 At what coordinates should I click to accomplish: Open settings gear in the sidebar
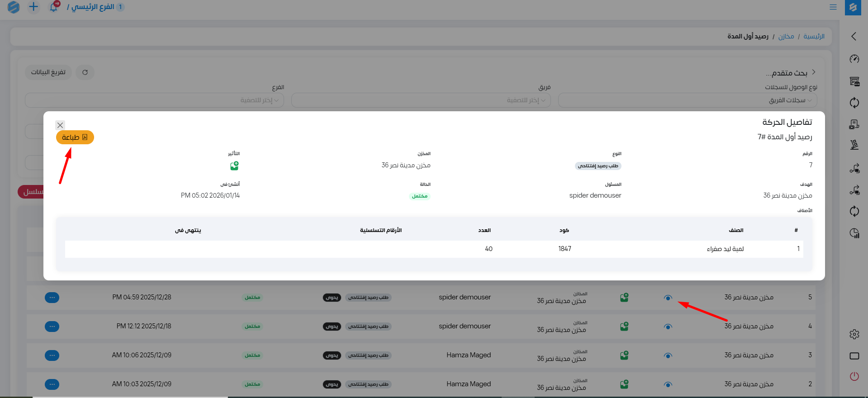[x=854, y=334]
